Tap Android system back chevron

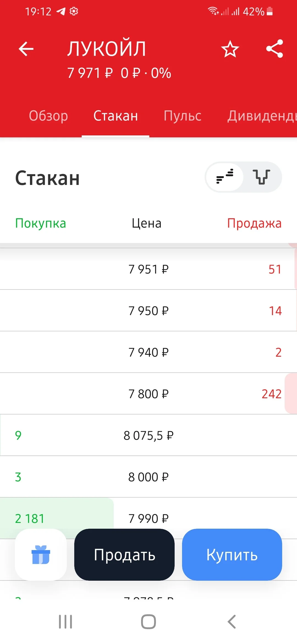[x=232, y=622]
